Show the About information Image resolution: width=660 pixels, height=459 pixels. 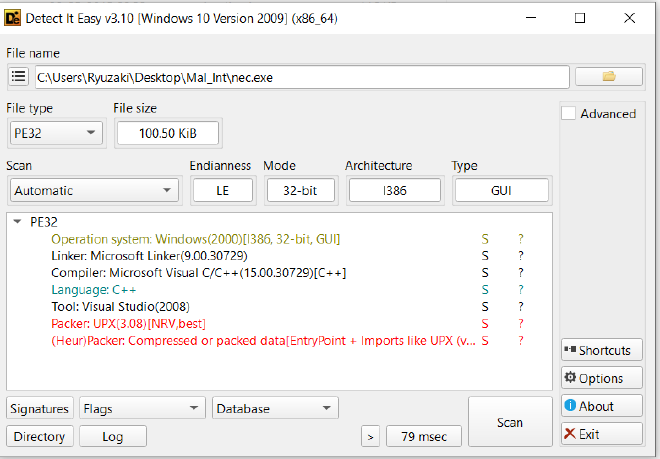[x=601, y=406]
